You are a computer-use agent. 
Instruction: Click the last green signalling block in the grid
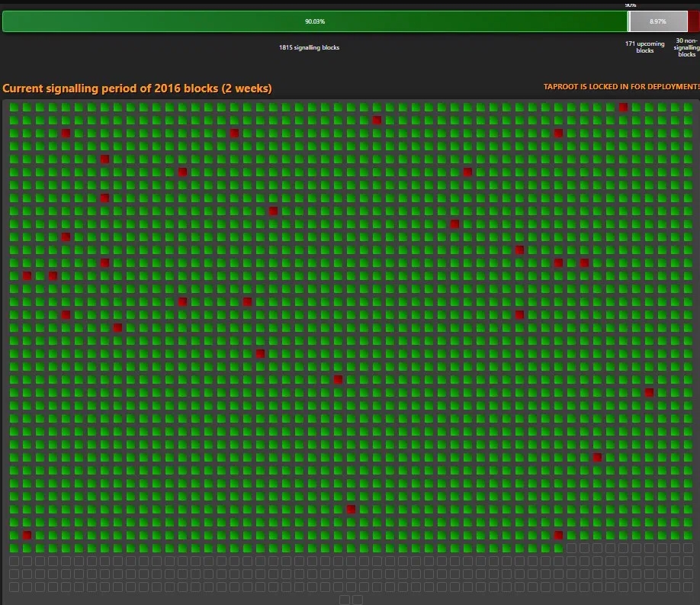pyautogui.click(x=558, y=548)
